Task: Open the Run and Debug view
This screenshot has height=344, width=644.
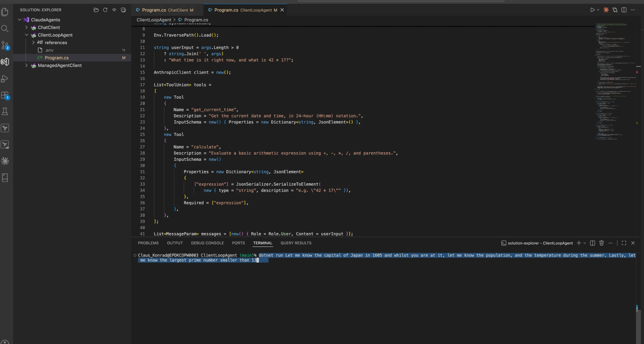Action: click(5, 79)
